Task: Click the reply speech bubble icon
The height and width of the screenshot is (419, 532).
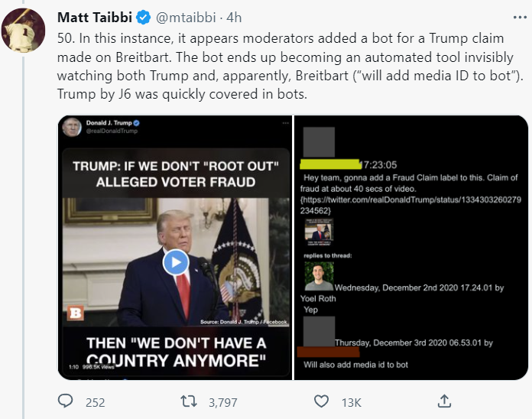Action: pyautogui.click(x=66, y=401)
